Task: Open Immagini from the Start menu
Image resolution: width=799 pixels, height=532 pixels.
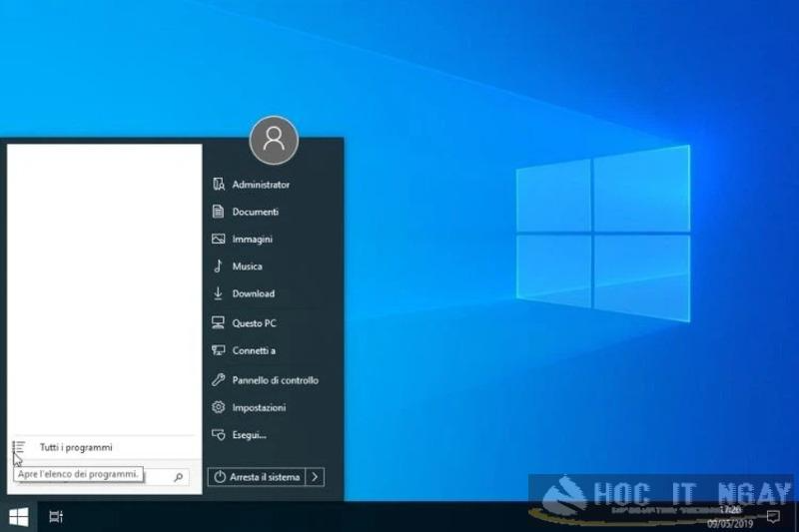Action: click(x=253, y=239)
